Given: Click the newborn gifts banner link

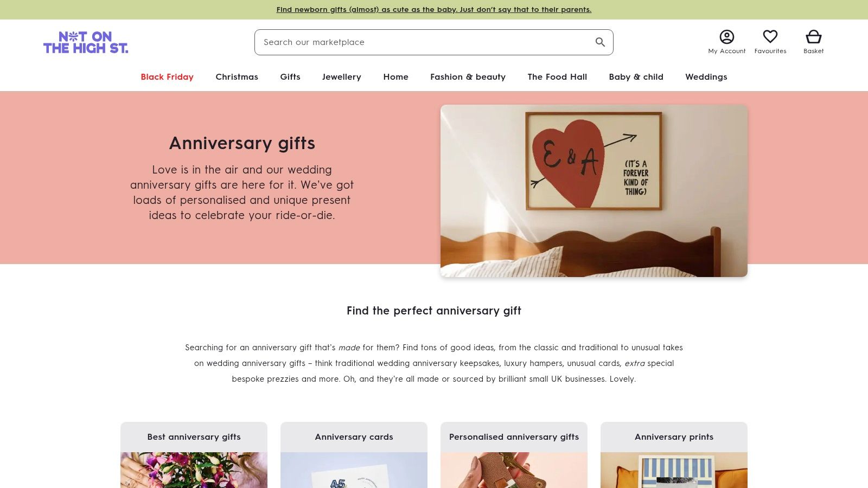Looking at the screenshot, I should [x=434, y=10].
